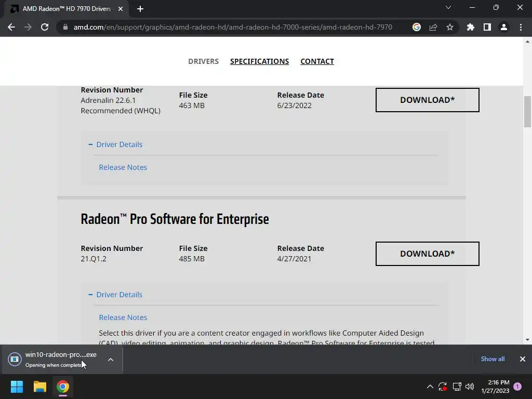Open a new browser tab

(x=140, y=9)
